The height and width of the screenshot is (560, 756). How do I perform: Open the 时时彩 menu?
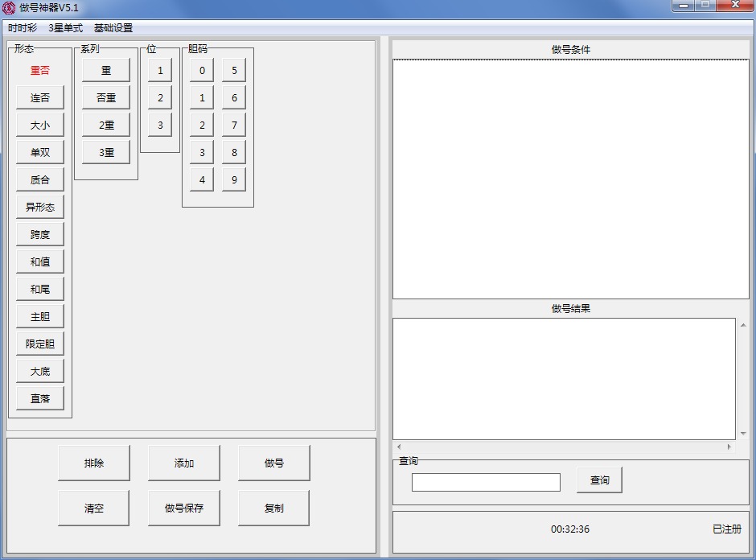point(23,28)
